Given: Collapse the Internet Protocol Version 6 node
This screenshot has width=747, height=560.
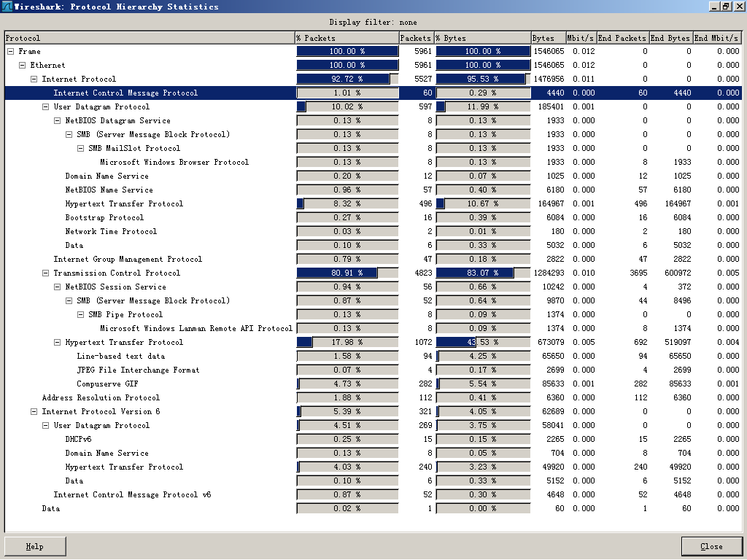Looking at the screenshot, I should point(34,411).
